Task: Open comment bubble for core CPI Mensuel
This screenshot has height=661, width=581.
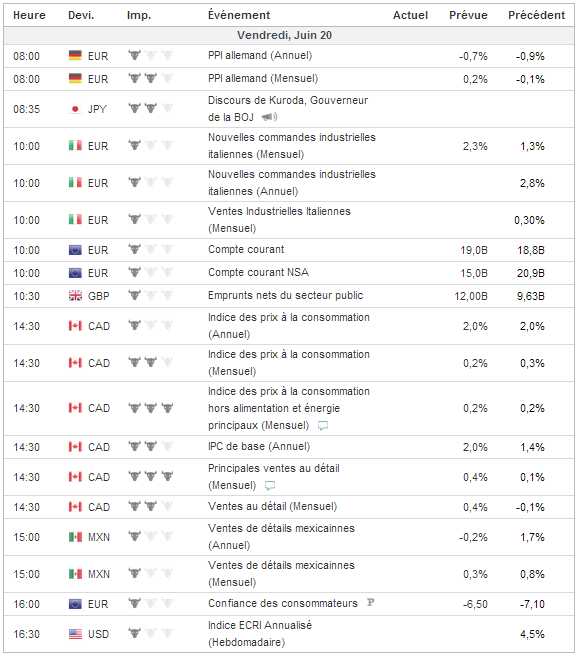Action: pyautogui.click(x=323, y=426)
